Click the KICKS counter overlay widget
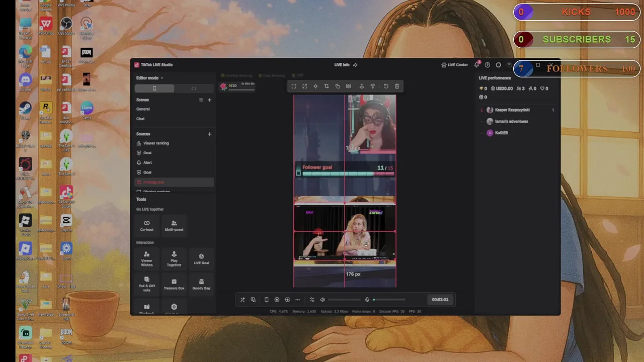Viewport: 644px width, 362px height. click(x=577, y=12)
